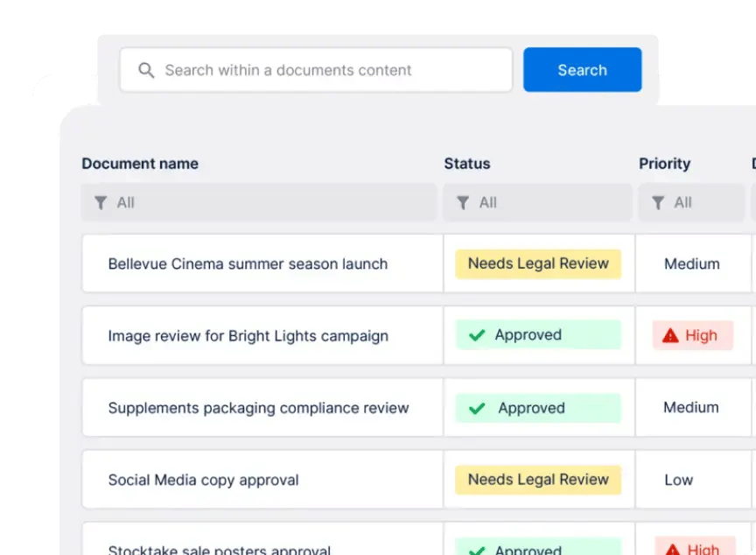Open Bellevue Cinema summer season launch document
756x555 pixels.
248,264
